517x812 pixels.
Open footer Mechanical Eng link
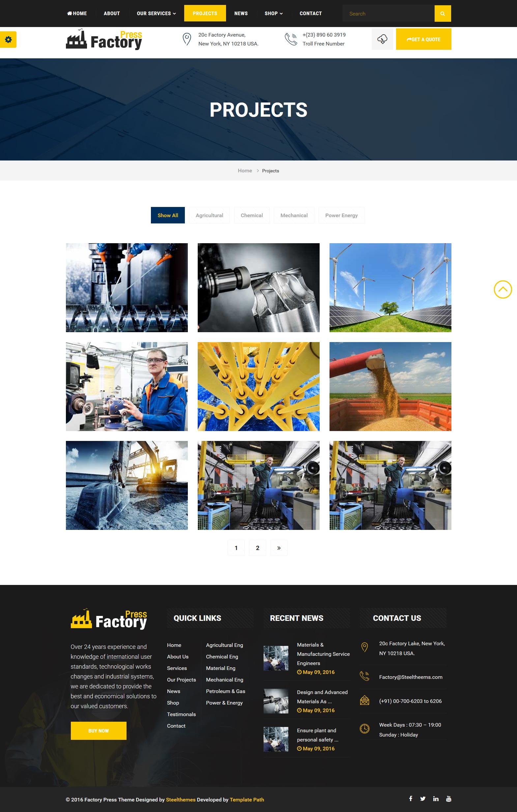click(225, 680)
